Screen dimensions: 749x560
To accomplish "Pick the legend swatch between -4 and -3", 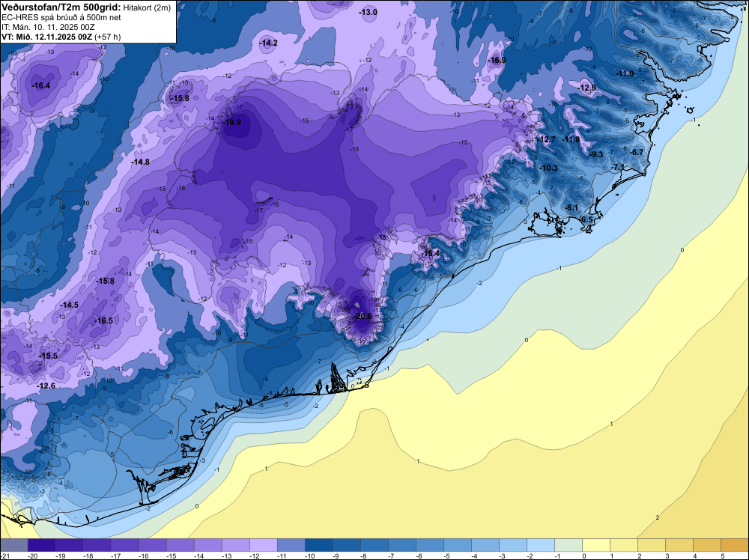I will pos(485,545).
